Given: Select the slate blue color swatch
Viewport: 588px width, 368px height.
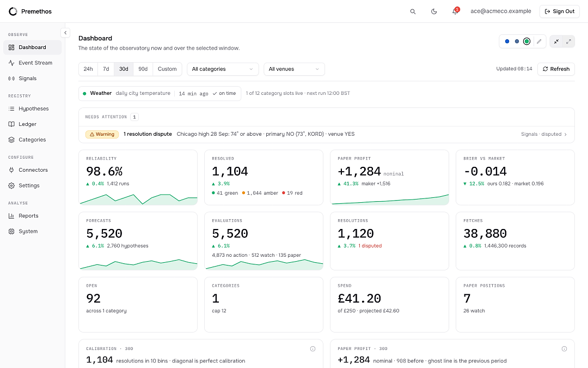Looking at the screenshot, I should tap(517, 41).
